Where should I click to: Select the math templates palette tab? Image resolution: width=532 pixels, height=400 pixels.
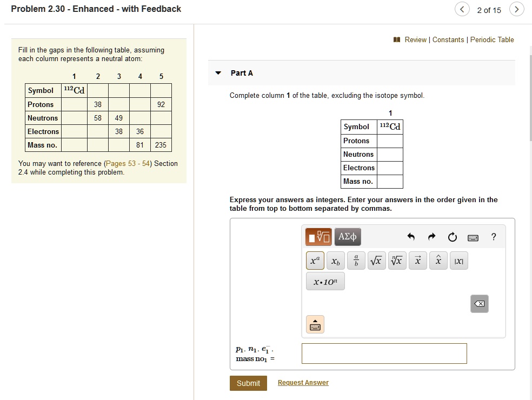(318, 236)
